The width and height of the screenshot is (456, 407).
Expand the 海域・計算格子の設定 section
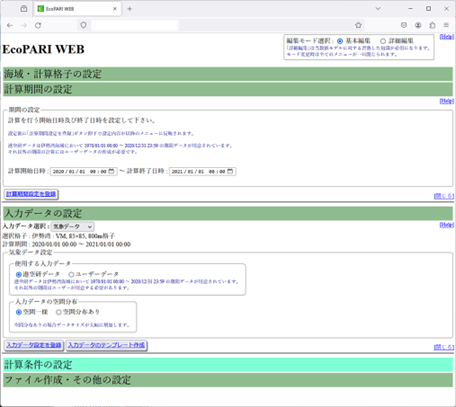tap(228, 74)
